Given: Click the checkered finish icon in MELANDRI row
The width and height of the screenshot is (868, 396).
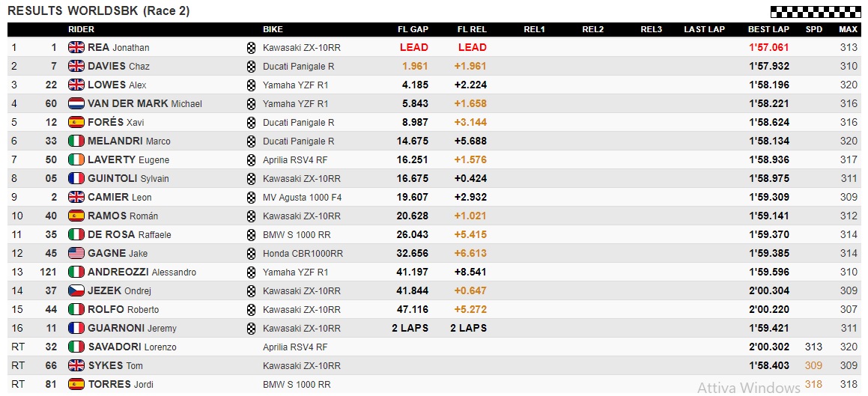Looking at the screenshot, I should pos(251,141).
